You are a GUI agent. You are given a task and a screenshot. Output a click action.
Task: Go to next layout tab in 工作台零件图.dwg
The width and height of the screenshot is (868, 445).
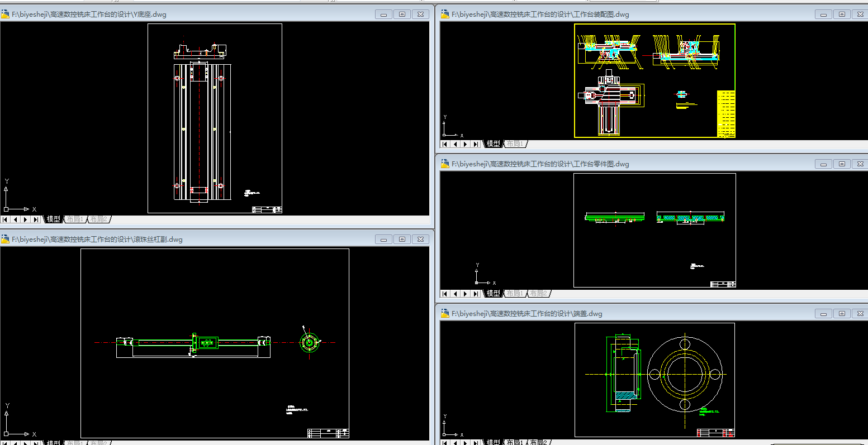466,294
